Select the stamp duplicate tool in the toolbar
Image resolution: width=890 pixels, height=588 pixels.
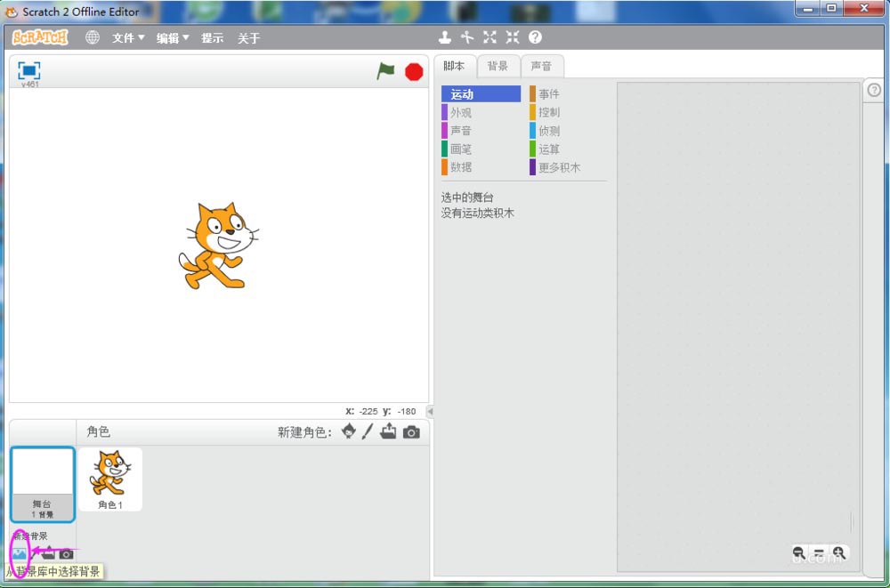tap(445, 37)
